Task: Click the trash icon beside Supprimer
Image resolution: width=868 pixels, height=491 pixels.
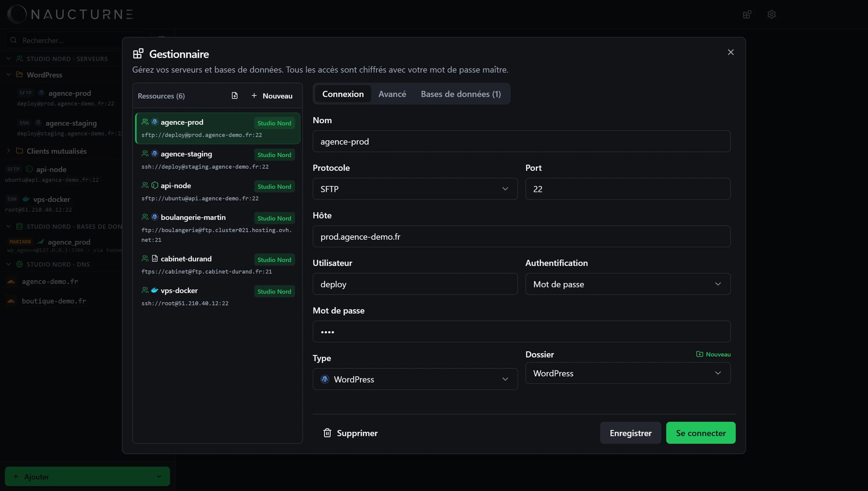Action: (x=327, y=433)
